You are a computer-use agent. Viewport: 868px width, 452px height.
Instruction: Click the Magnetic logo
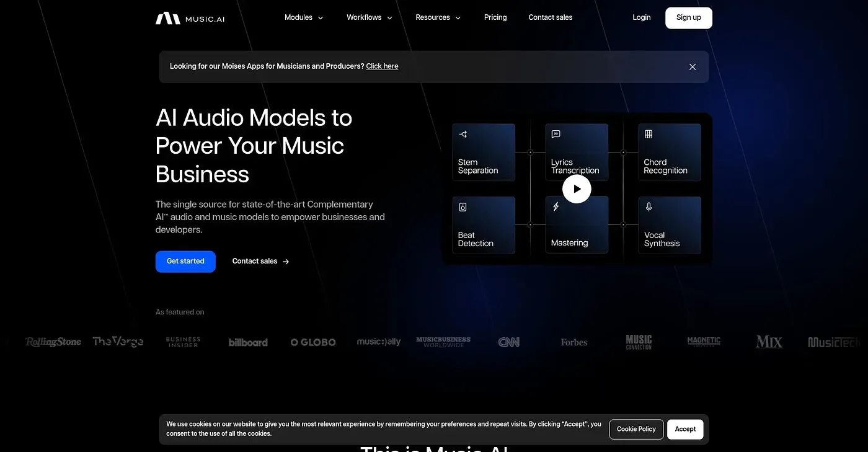click(x=704, y=341)
